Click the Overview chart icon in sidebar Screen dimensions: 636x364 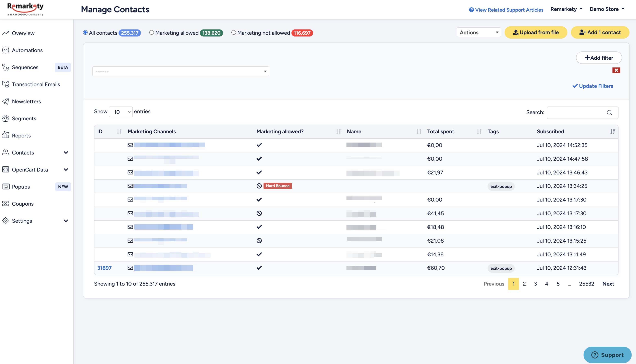pos(5,33)
